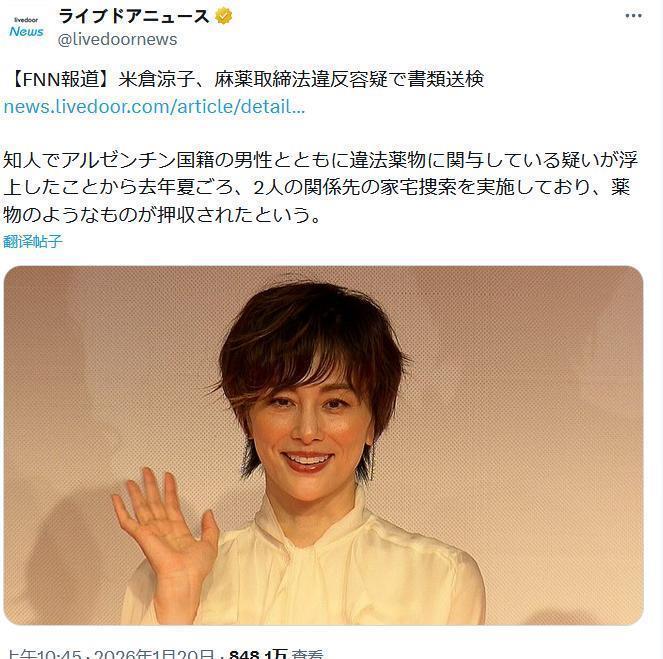
Task: Click the paragraph starting with 知人でアルゼンチン
Action: 320,187
